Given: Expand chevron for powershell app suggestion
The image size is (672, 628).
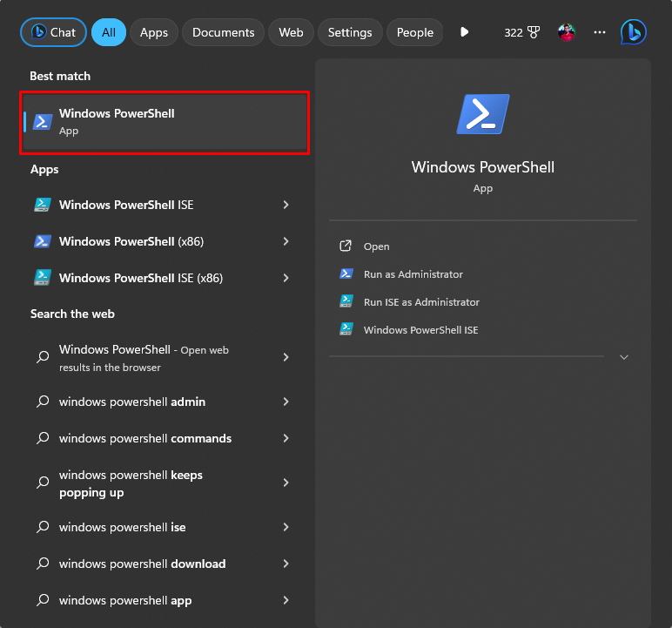Looking at the screenshot, I should point(286,600).
